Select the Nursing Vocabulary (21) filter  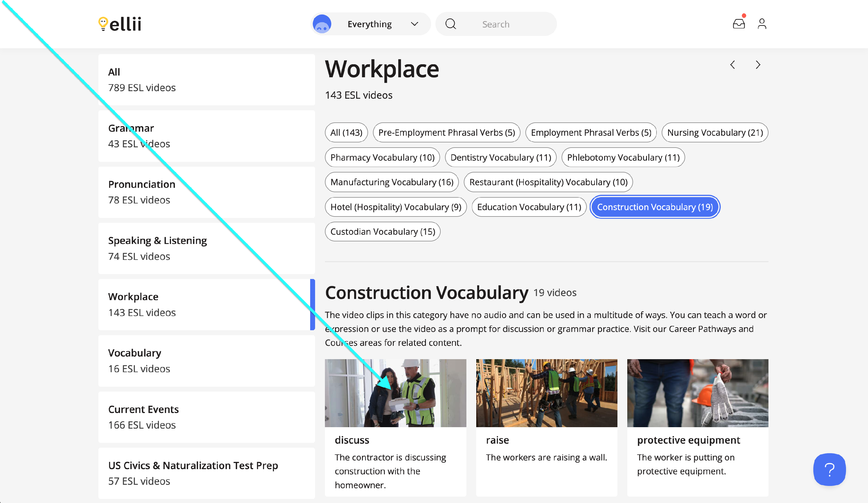coord(715,133)
